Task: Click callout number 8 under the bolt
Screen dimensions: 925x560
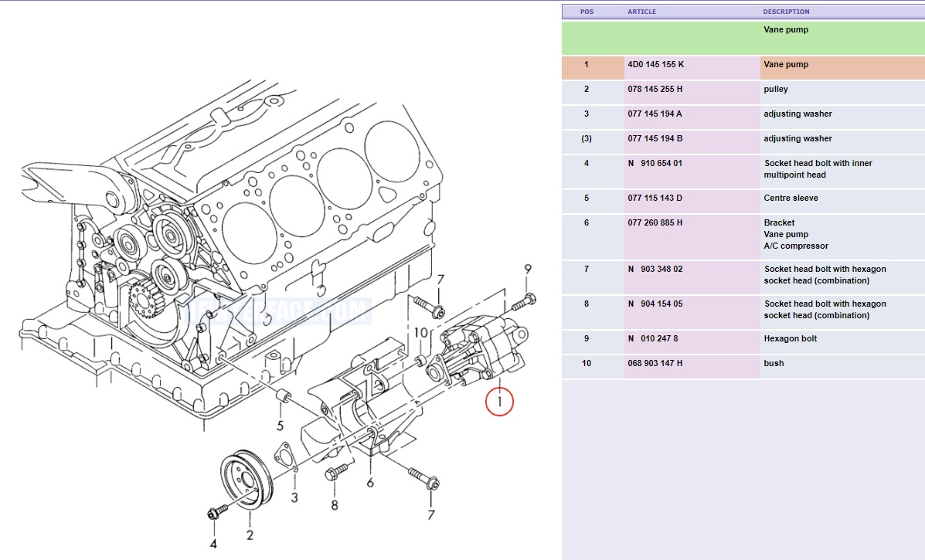Action: click(335, 505)
